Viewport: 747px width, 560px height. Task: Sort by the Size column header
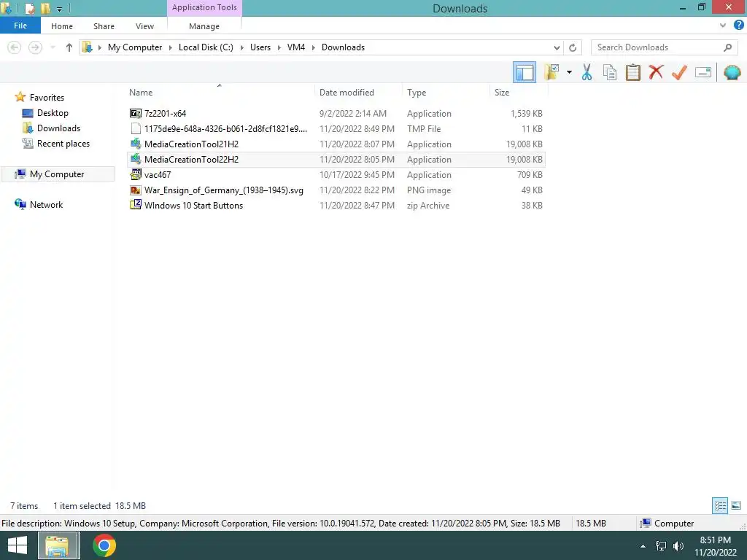point(502,93)
